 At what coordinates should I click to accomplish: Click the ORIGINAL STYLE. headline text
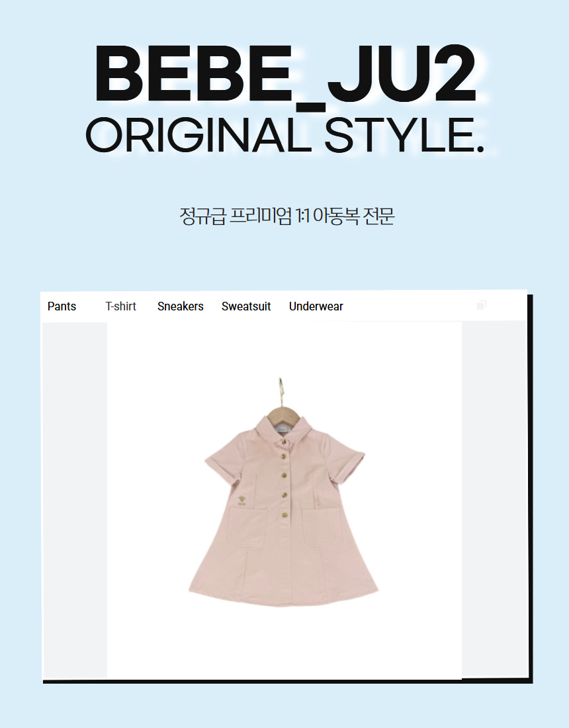pos(285,135)
